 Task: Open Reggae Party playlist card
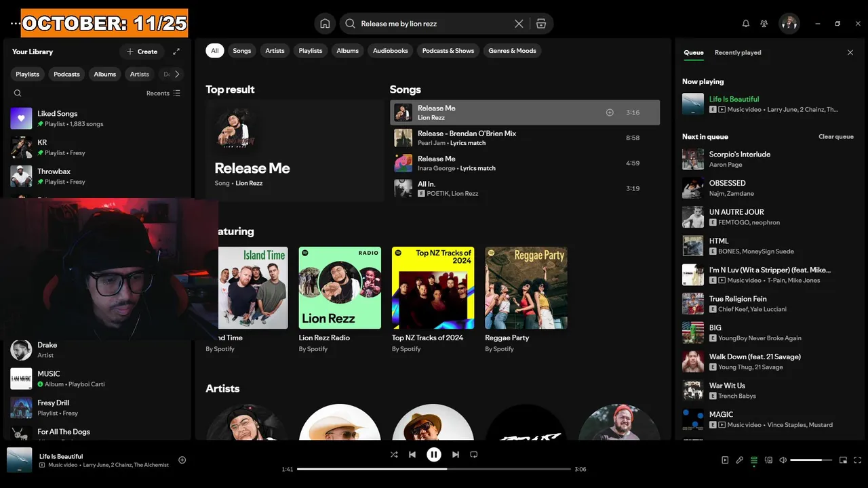(526, 300)
